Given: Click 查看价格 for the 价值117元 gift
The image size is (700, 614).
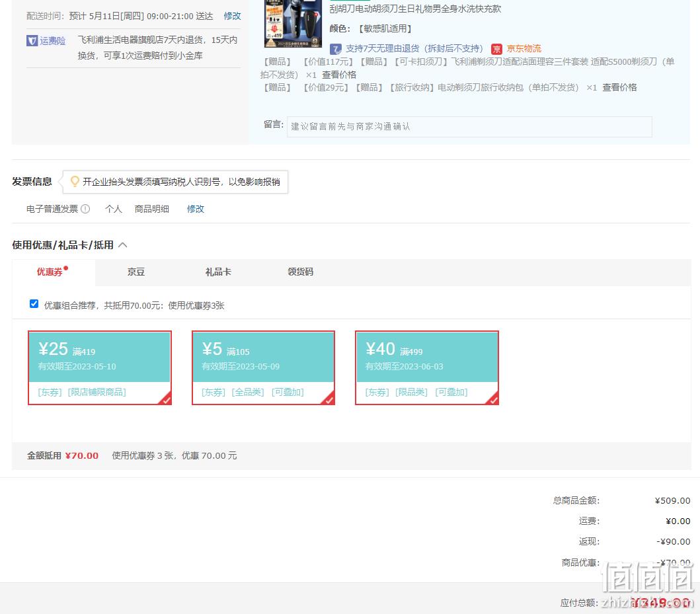Looking at the screenshot, I should click(339, 75).
